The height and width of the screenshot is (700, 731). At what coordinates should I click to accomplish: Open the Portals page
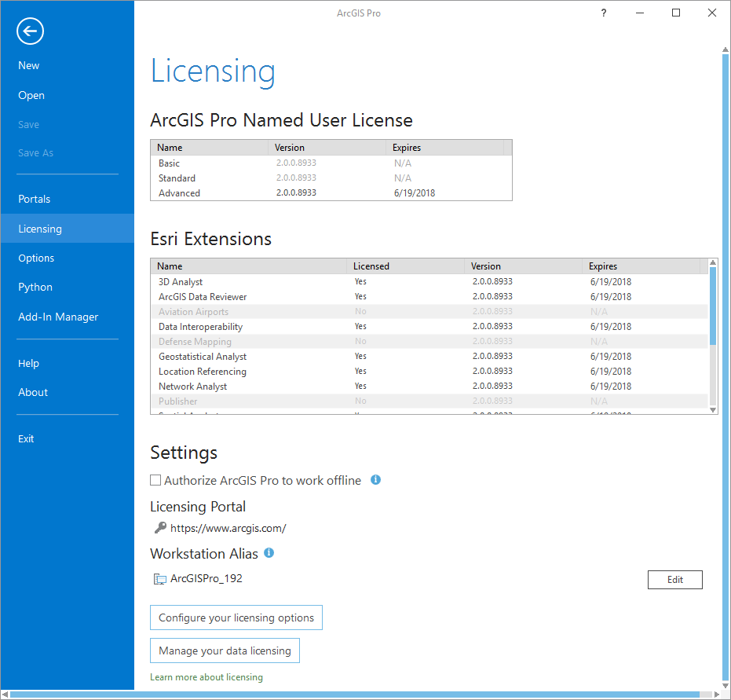pyautogui.click(x=34, y=199)
